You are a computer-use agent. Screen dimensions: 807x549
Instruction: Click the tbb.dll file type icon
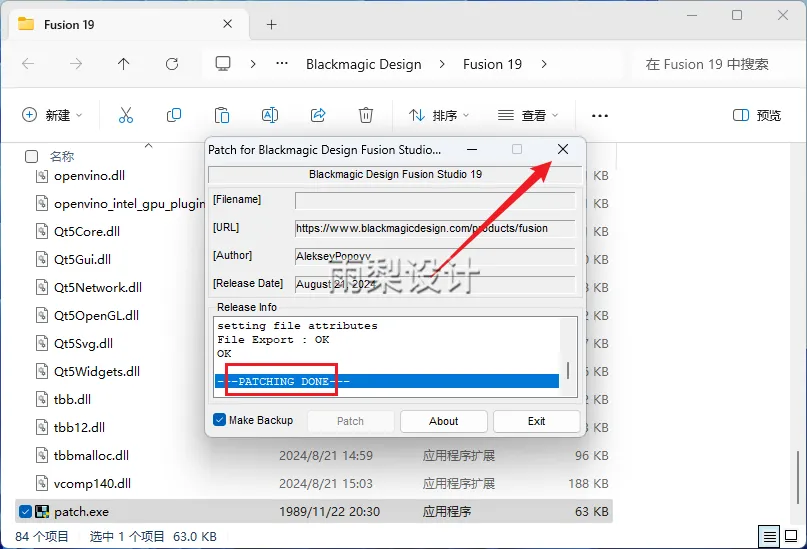click(42, 399)
